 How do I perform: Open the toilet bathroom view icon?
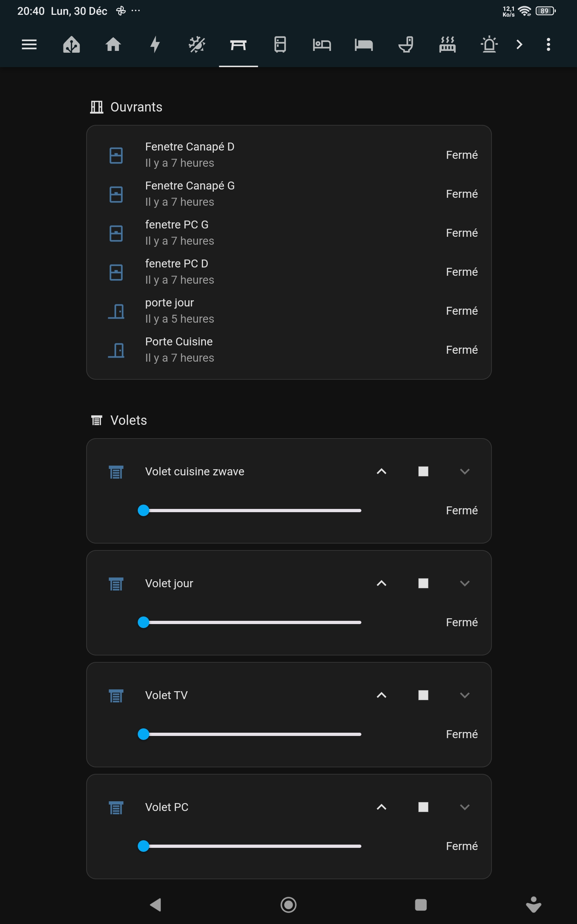click(x=406, y=45)
